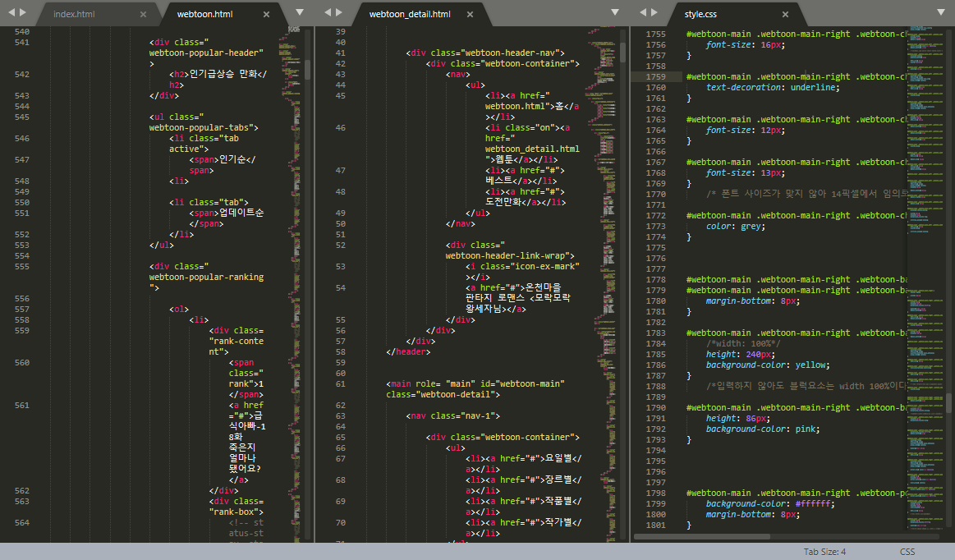955x560 pixels.
Task: Switch to the index.html tab
Action: click(74, 14)
